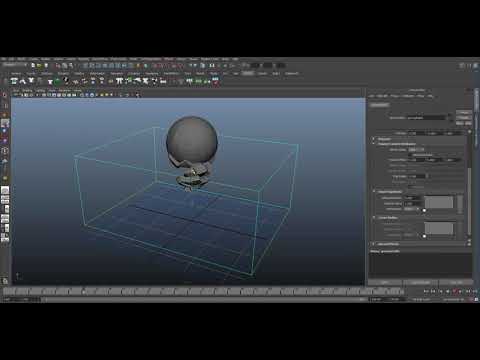
Task: Activate the Scale tool in the toolbox
Action: tap(5, 140)
